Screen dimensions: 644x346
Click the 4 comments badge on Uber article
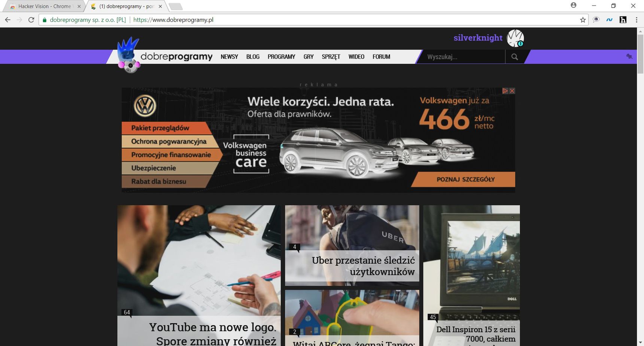(294, 247)
